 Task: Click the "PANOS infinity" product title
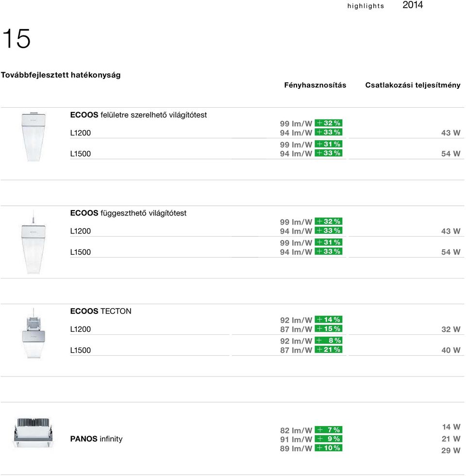tap(96, 439)
